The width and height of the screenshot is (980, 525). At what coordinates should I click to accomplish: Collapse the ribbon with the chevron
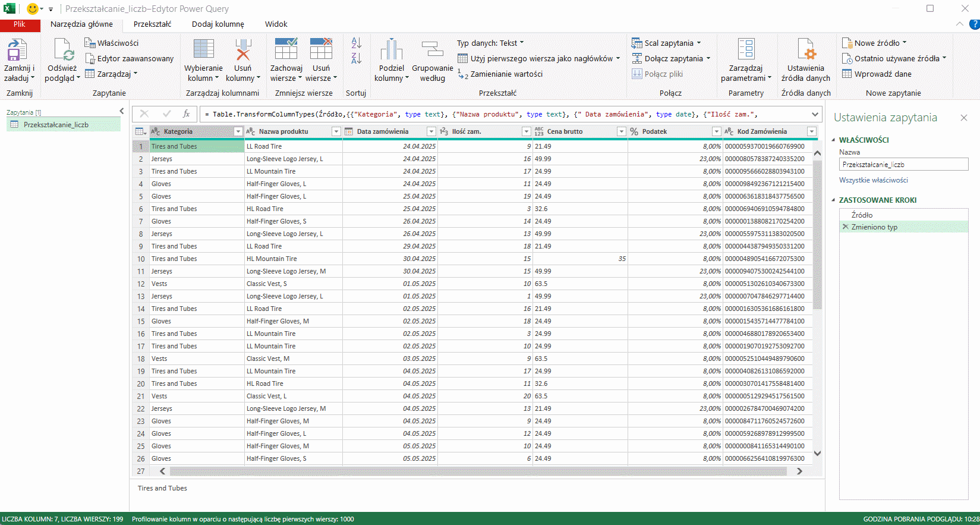click(x=960, y=24)
